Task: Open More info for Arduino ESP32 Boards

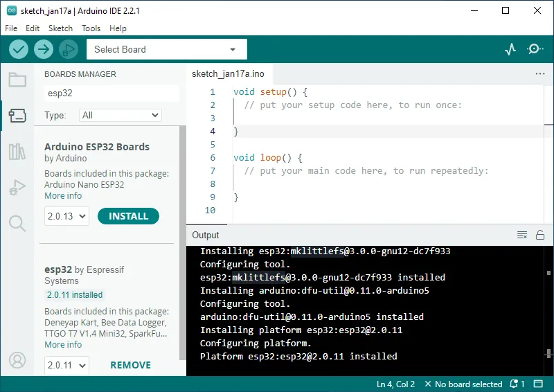Action: click(63, 195)
